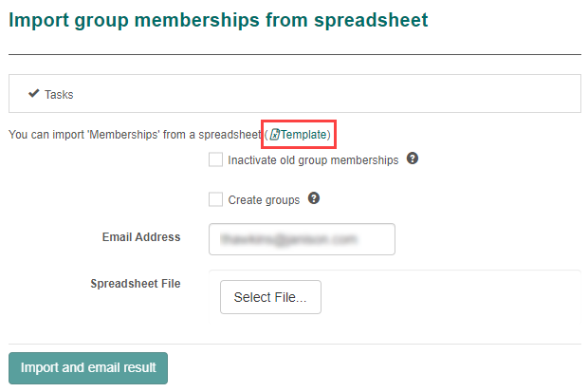
Task: Focus the Email Address input field
Action: [x=302, y=239]
